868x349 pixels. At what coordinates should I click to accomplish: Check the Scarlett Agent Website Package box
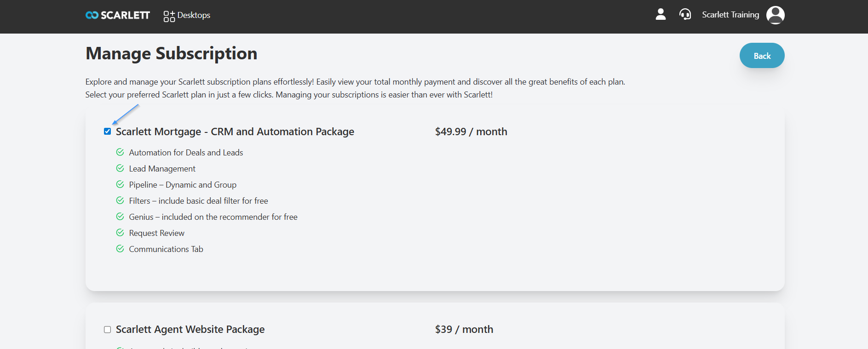tap(107, 329)
